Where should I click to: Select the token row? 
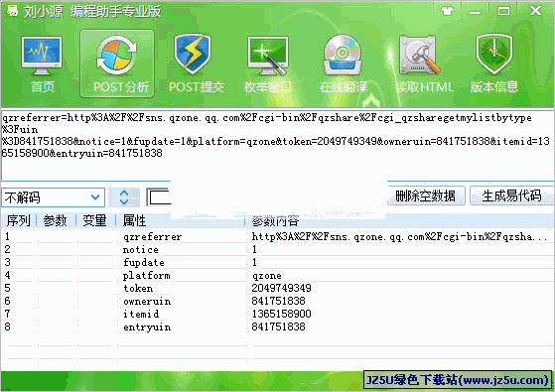pyautogui.click(x=277, y=288)
